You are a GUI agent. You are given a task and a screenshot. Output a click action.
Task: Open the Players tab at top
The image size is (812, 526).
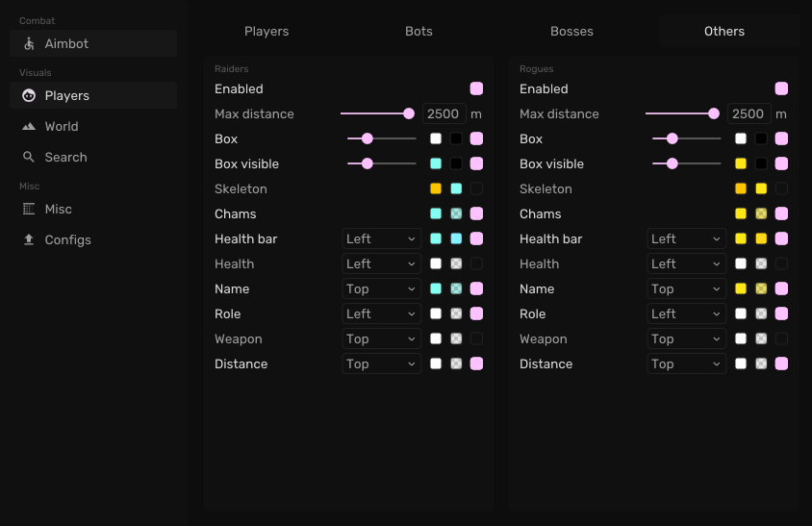coord(266,32)
